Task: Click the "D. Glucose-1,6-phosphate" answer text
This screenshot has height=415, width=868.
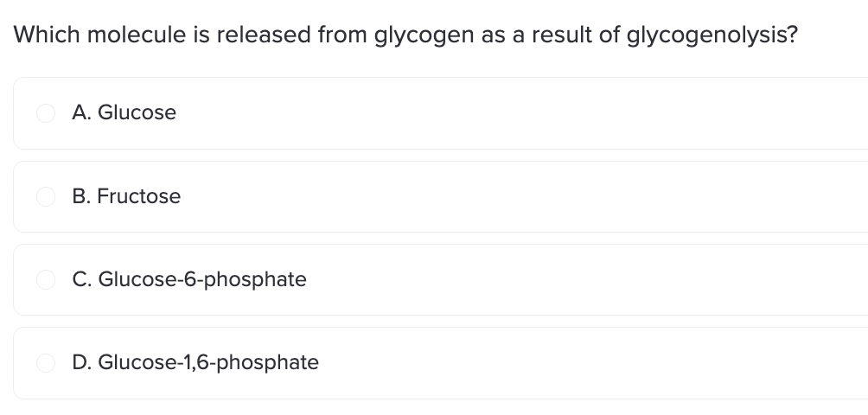Action: click(x=195, y=363)
